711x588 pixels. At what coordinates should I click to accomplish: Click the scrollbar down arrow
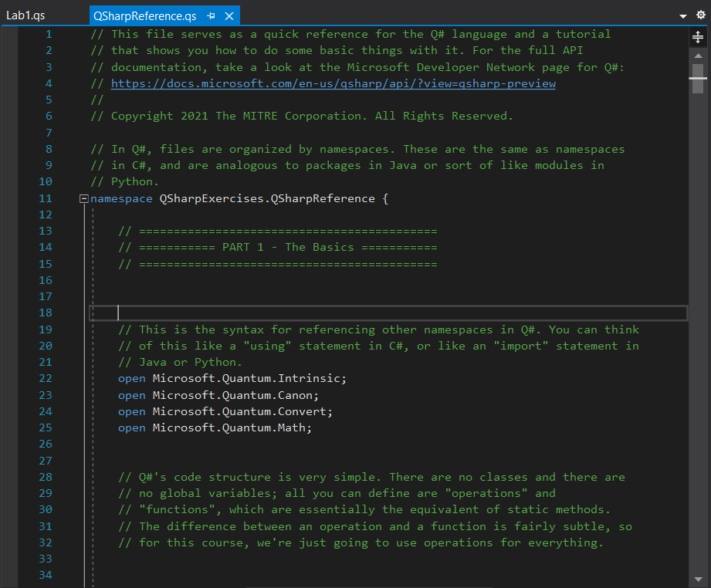[698, 579]
